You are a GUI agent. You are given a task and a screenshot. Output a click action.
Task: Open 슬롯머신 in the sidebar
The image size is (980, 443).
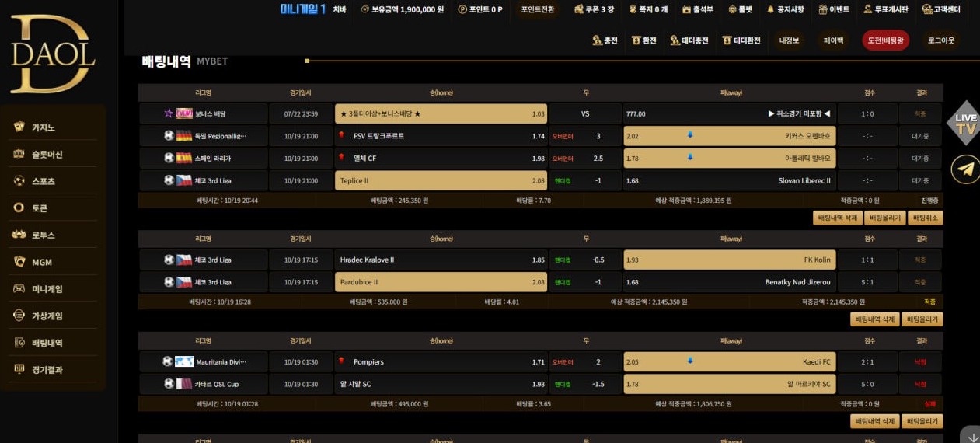click(x=47, y=155)
